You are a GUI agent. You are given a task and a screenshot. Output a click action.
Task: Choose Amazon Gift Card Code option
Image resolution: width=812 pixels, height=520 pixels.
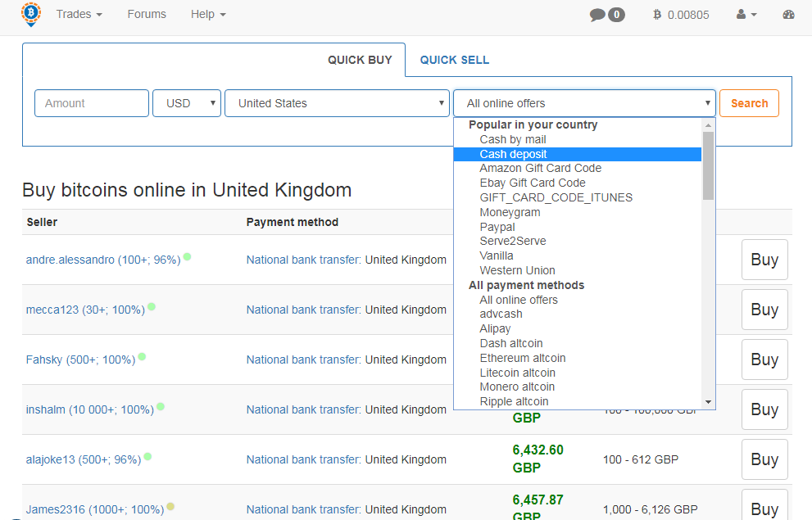click(x=578, y=168)
